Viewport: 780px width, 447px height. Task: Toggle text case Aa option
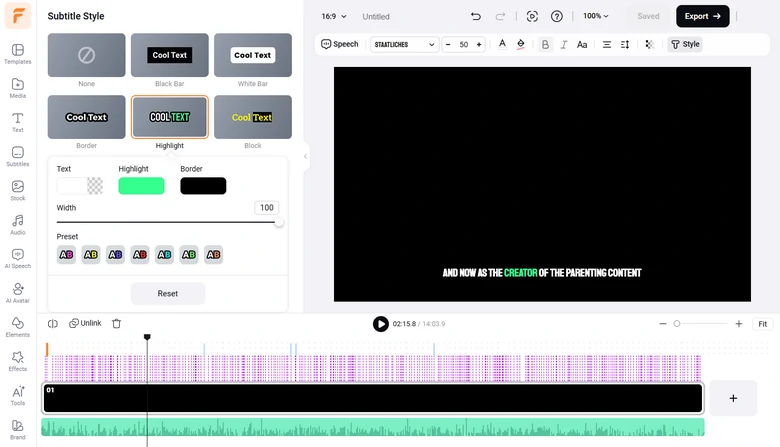pyautogui.click(x=582, y=44)
